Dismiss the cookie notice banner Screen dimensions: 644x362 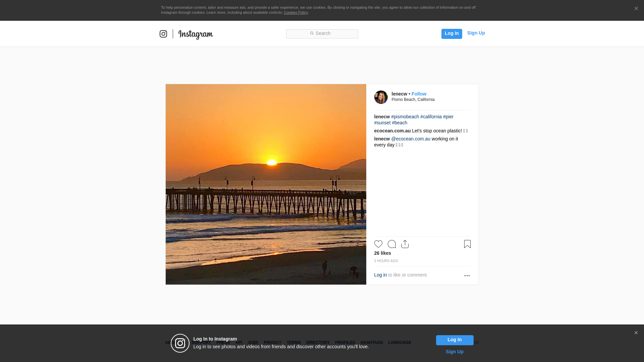636,9
